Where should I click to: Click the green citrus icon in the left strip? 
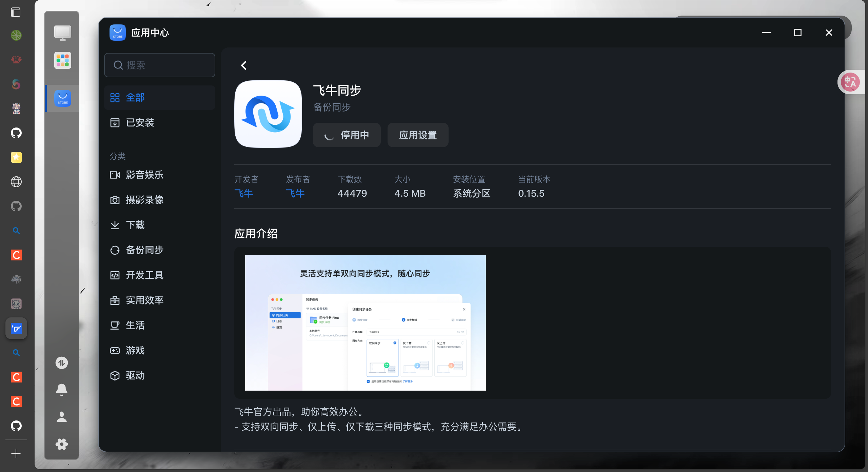pos(16,35)
